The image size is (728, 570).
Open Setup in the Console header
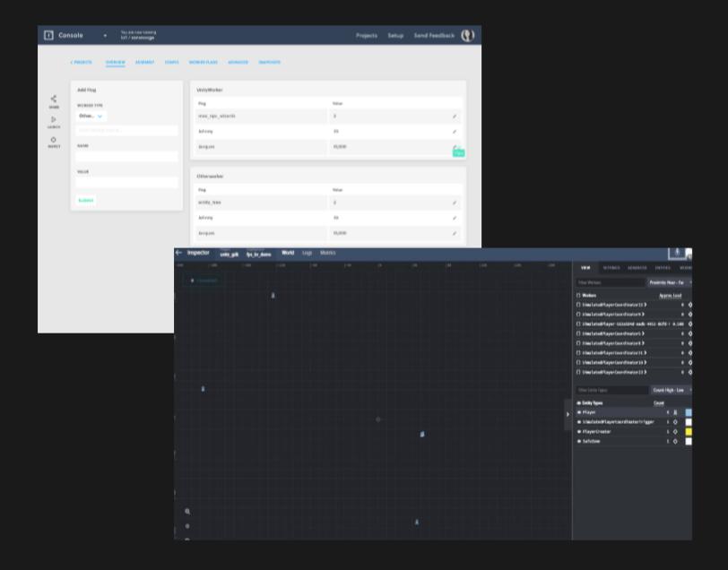click(395, 36)
